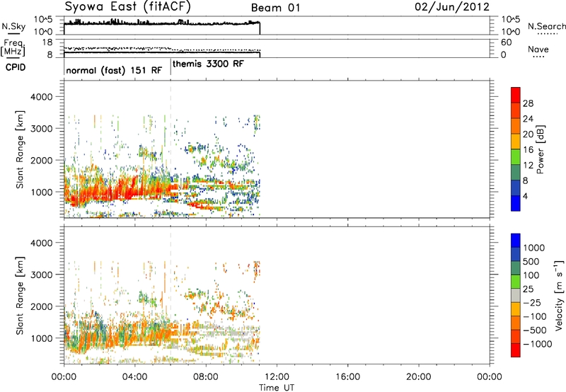
Task: Click the '16:00' time axis label
Action: pos(347,377)
